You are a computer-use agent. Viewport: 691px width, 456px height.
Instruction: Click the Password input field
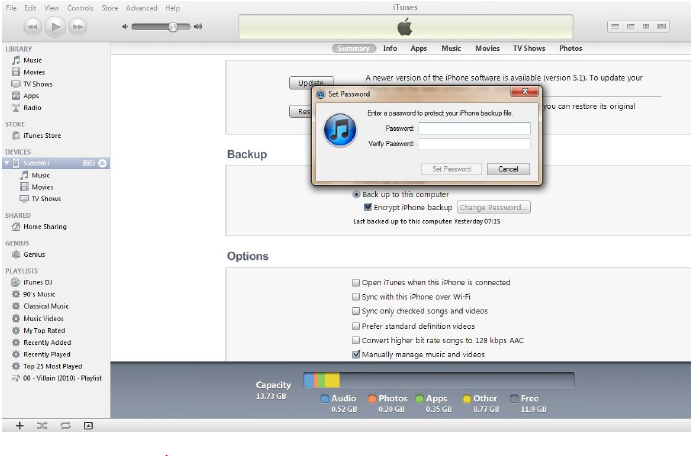click(474, 128)
